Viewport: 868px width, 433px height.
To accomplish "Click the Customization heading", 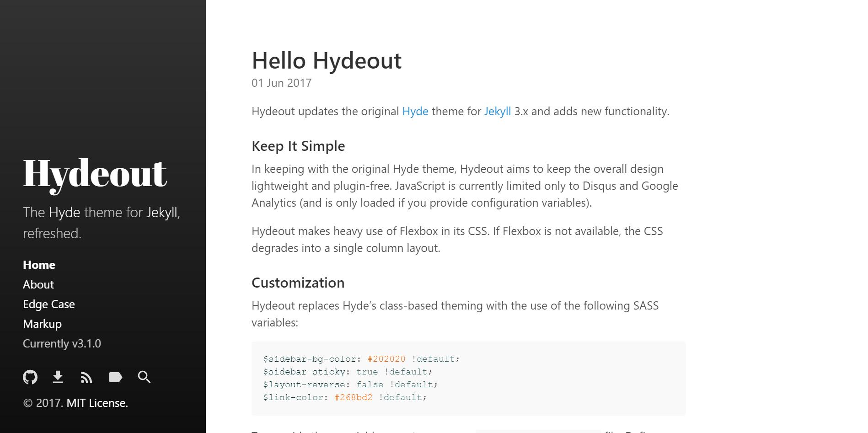I will (297, 283).
